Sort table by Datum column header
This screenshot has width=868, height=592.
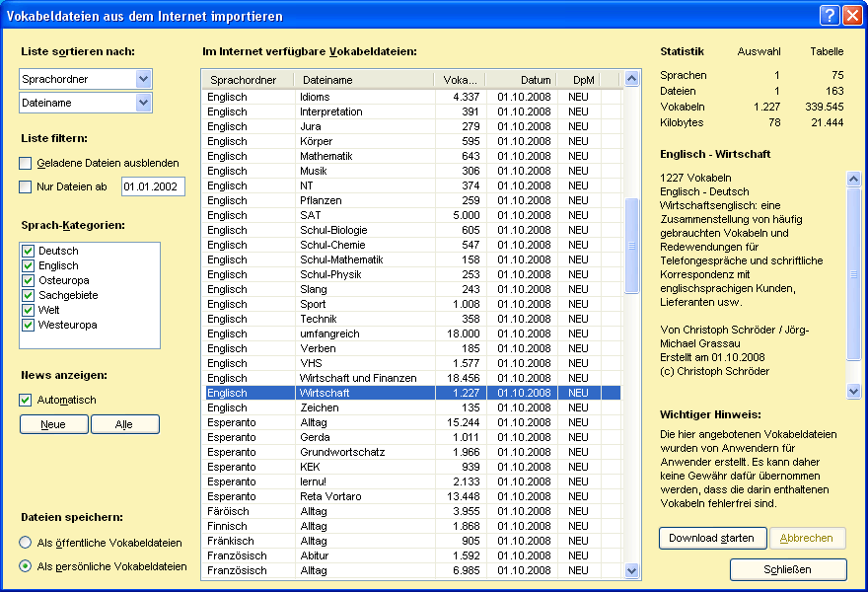pos(522,80)
